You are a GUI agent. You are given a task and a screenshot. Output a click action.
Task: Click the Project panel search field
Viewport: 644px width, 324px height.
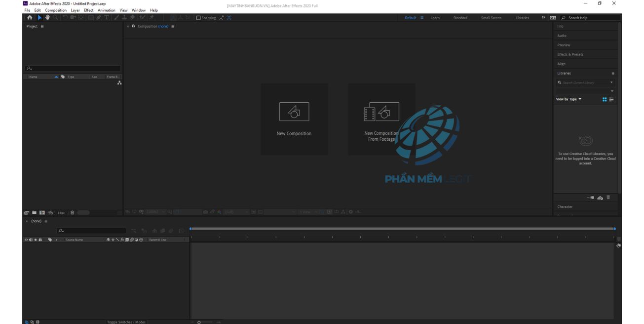(x=73, y=69)
